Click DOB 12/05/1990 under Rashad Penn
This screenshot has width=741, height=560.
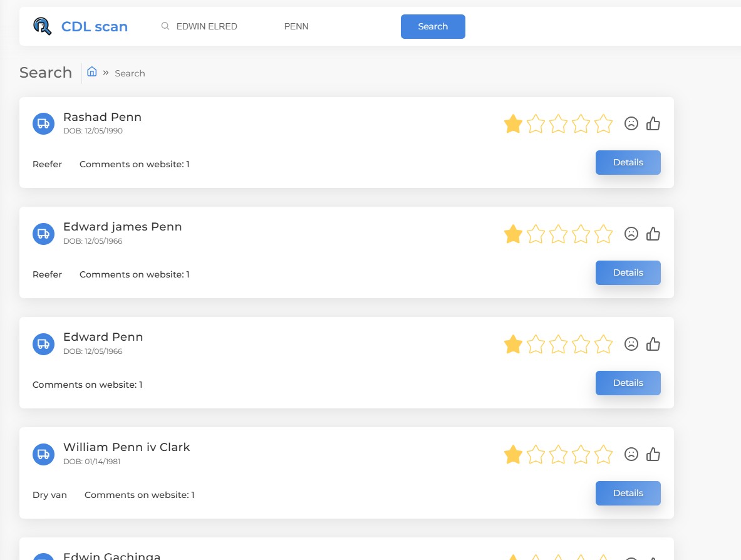click(x=93, y=131)
